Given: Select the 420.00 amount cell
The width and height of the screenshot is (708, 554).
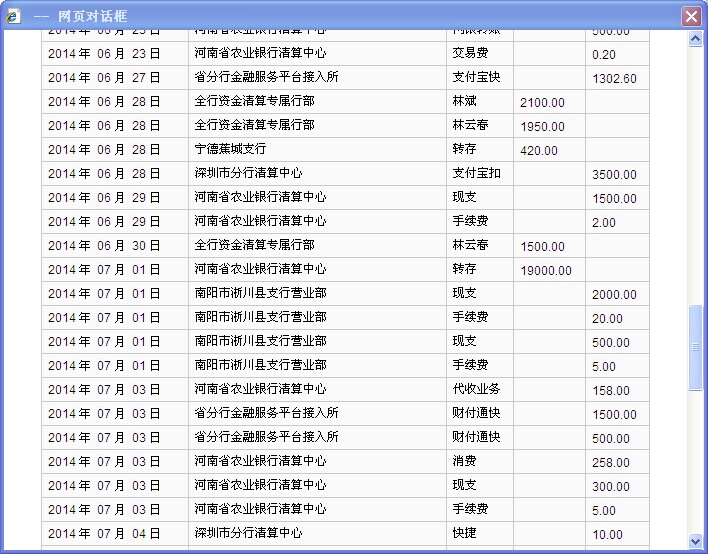Looking at the screenshot, I should point(540,150).
